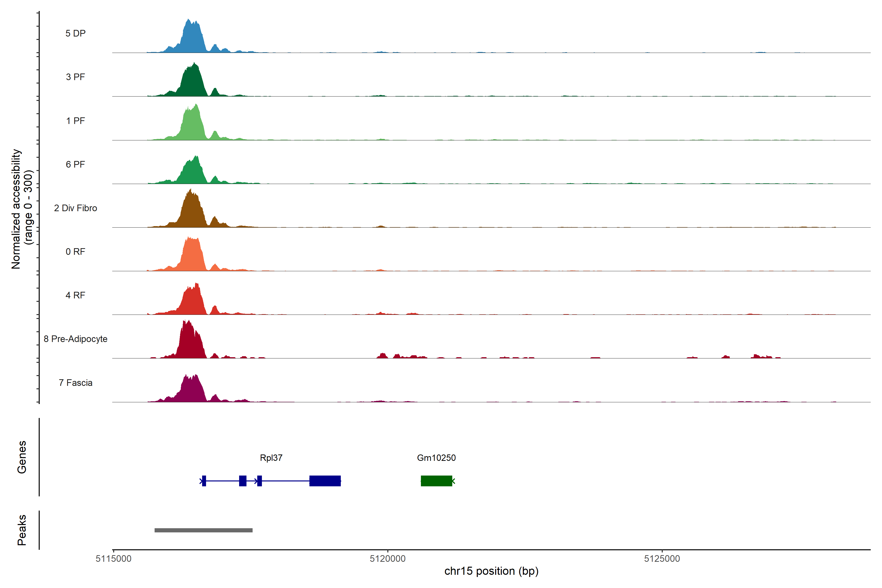Click the gray peak region bar

coord(203,530)
